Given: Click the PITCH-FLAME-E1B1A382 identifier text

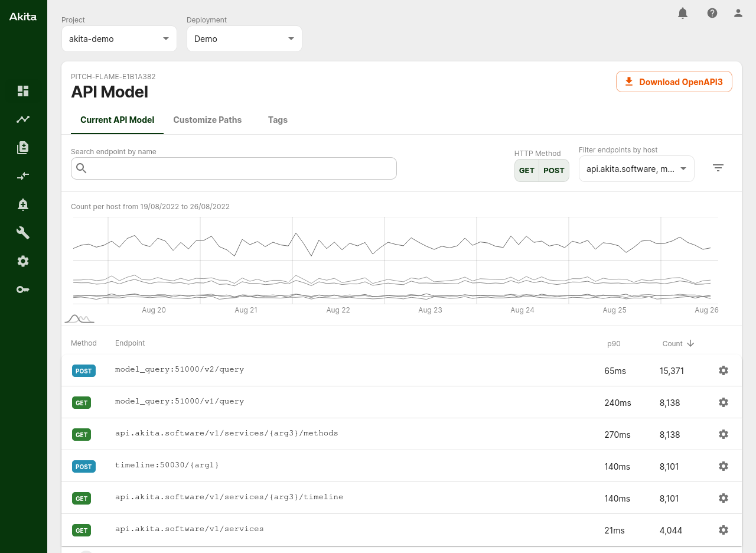Looking at the screenshot, I should coord(113,77).
